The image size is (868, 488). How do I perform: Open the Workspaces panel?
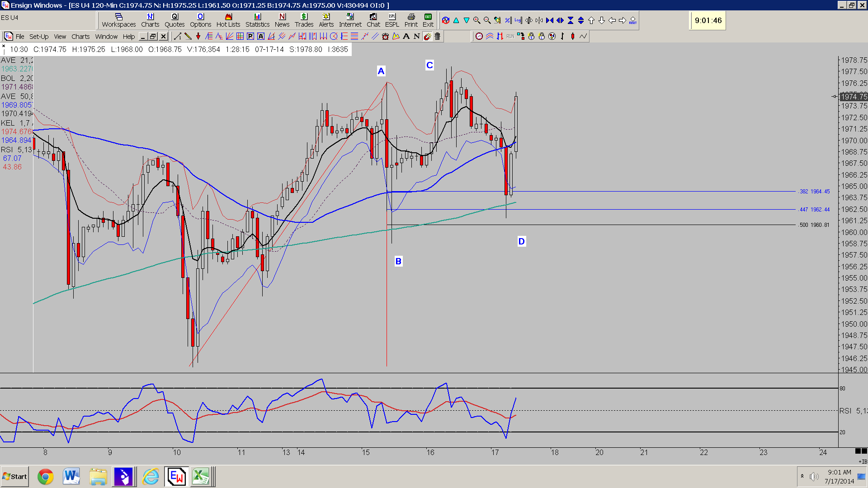coord(119,20)
